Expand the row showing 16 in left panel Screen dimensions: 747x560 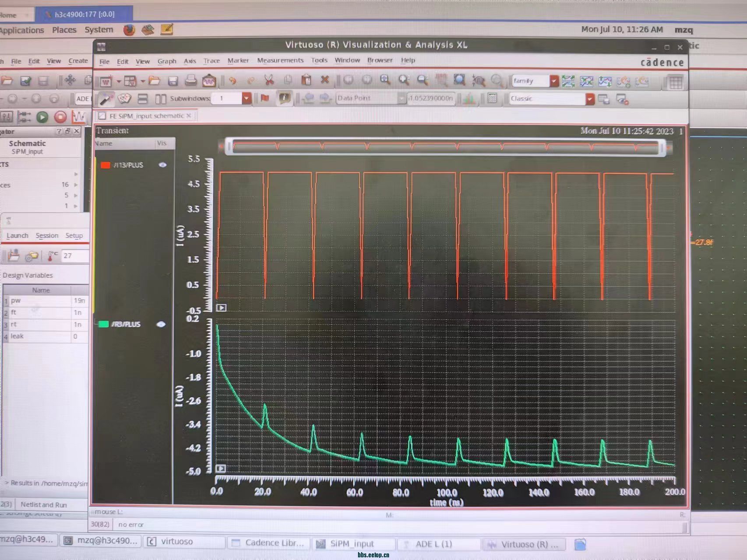76,185
